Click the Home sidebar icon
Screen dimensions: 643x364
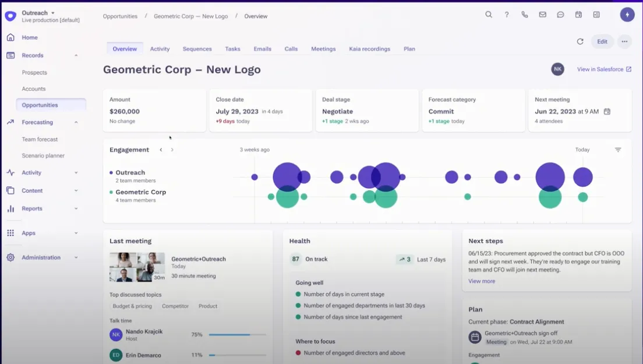tap(10, 37)
